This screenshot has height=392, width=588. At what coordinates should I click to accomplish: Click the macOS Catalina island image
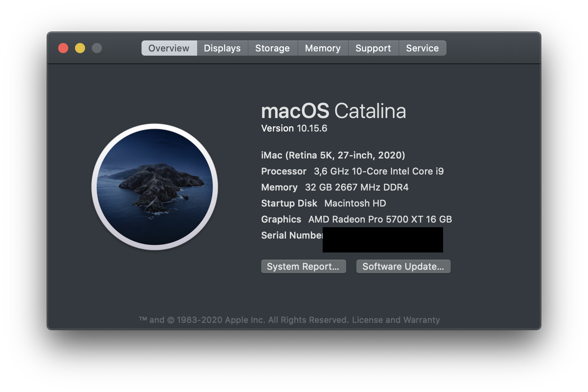(x=155, y=187)
